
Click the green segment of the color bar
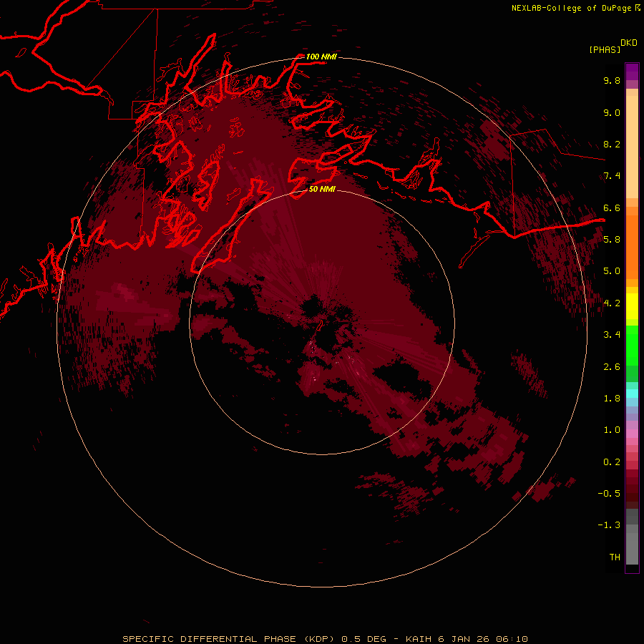(x=632, y=345)
